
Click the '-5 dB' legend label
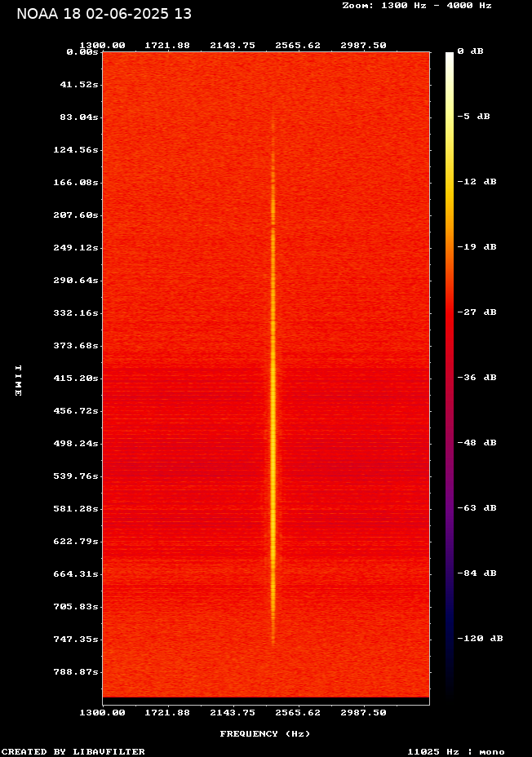coord(473,116)
